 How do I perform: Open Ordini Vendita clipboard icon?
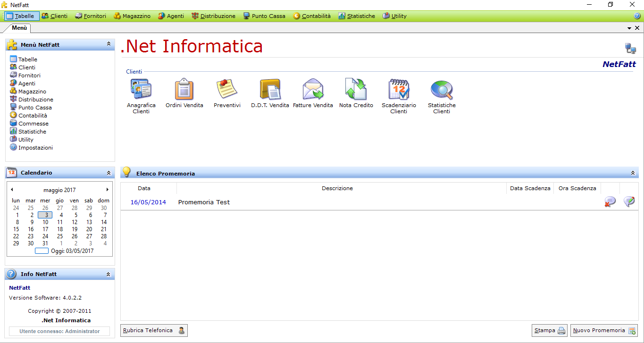click(184, 89)
